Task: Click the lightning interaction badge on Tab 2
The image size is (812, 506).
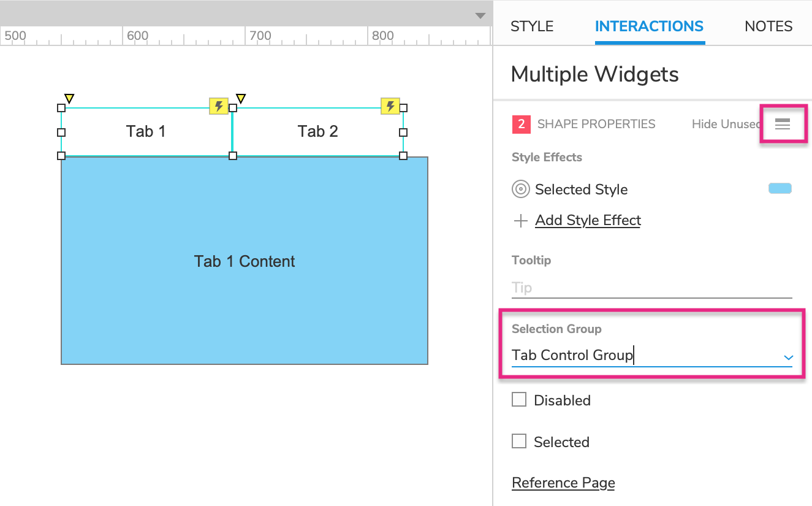Action: coord(390,106)
